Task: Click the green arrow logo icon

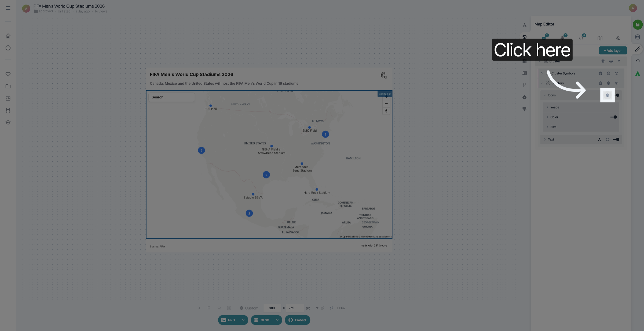Action: tap(638, 74)
